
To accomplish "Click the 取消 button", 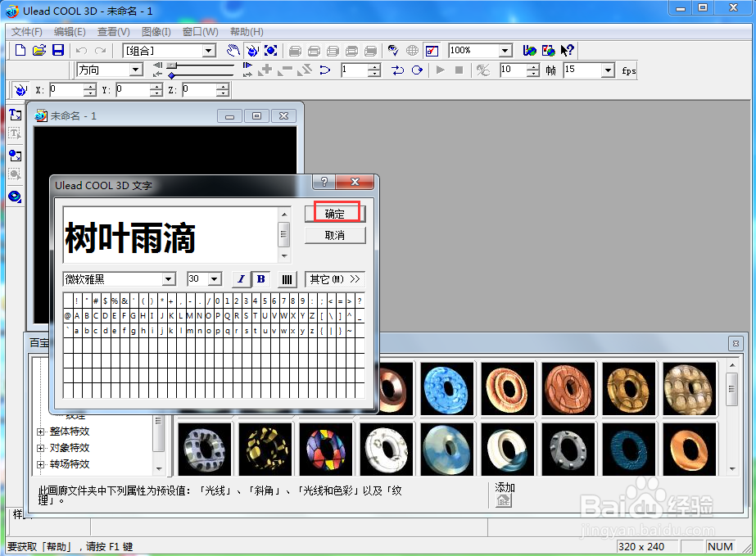I will [335, 235].
